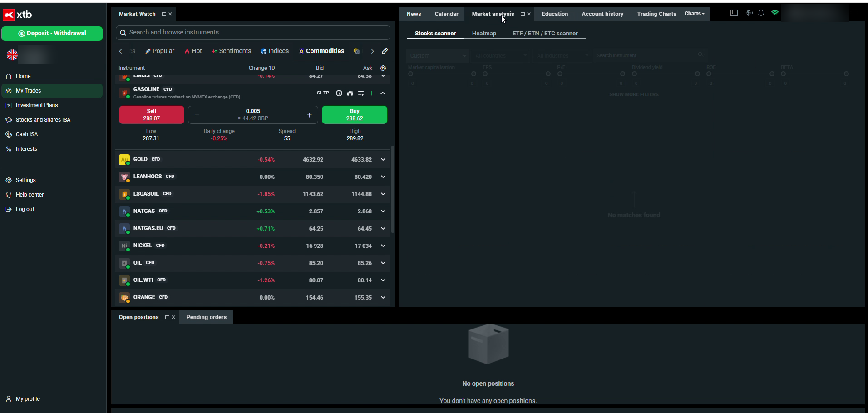868x413 pixels.
Task: Open the layout panel icon in header
Action: [734, 13]
